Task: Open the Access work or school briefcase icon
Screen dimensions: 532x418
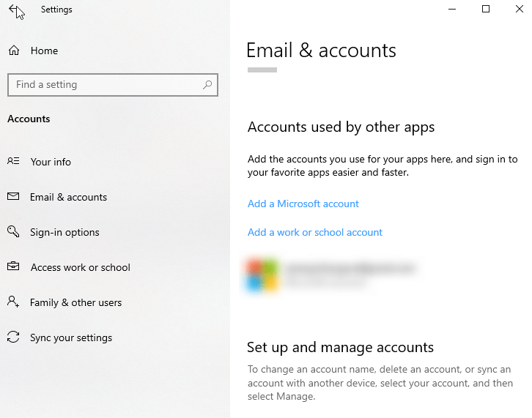Action: [13, 267]
